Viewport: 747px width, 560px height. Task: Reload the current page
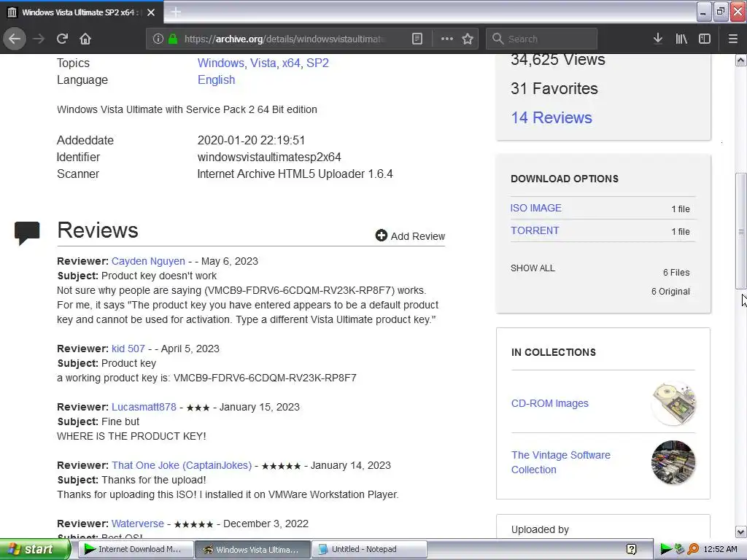(x=62, y=39)
